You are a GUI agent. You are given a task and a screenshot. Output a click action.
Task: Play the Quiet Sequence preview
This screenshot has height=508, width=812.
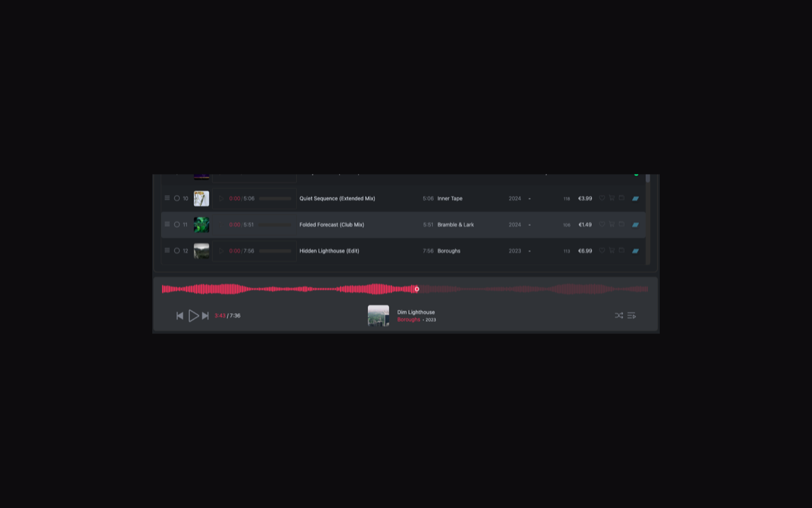point(221,198)
